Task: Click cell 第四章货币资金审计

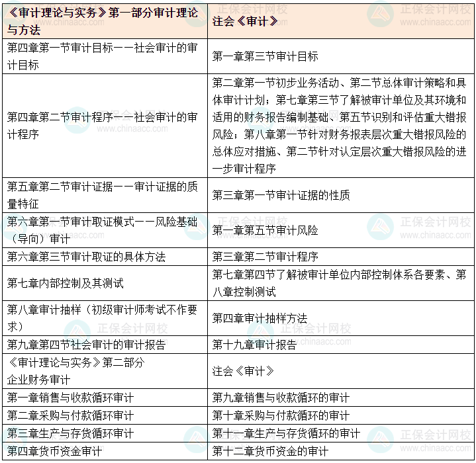Action: (x=105, y=451)
